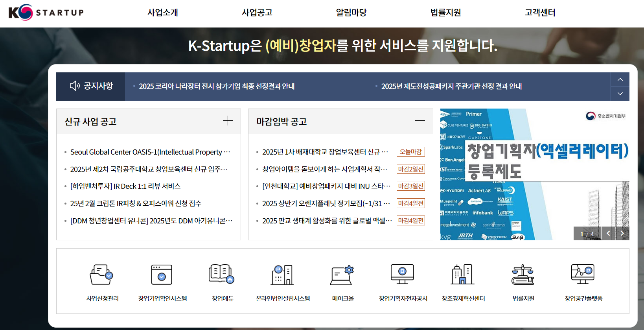Open the 창업기획자전자공시 monitor icon
644x330 pixels.
click(x=402, y=274)
